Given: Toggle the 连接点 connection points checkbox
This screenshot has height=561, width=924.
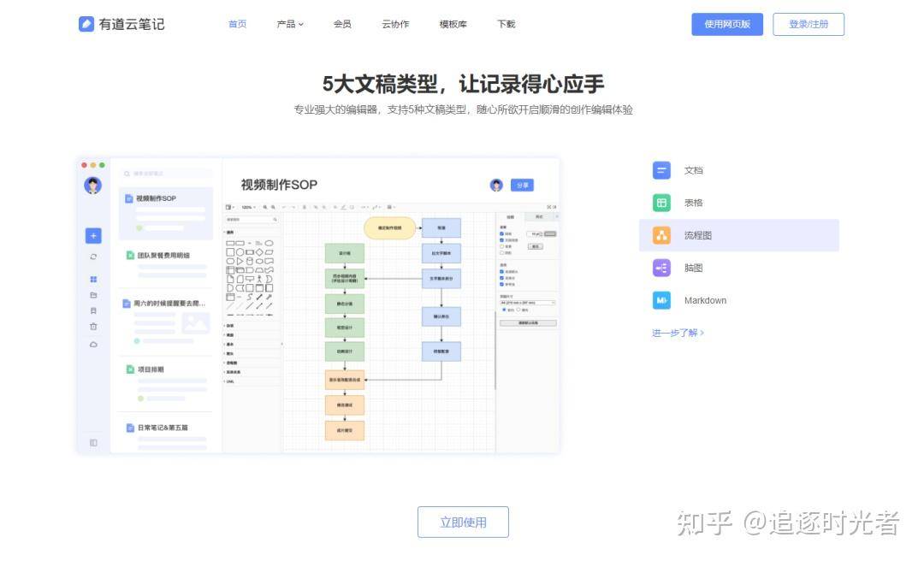Looking at the screenshot, I should click(x=501, y=278).
